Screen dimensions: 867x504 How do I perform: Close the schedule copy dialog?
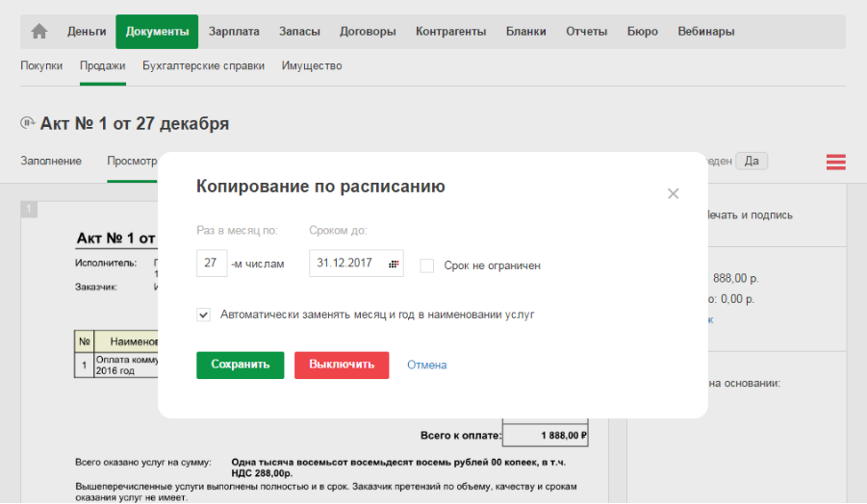673,193
